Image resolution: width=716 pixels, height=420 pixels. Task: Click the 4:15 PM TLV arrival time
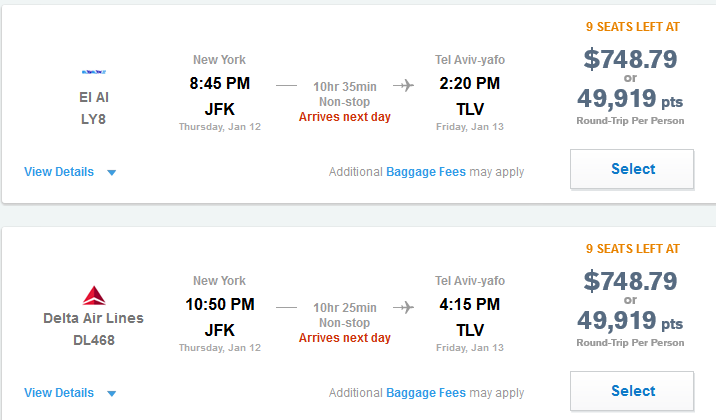pyautogui.click(x=469, y=304)
